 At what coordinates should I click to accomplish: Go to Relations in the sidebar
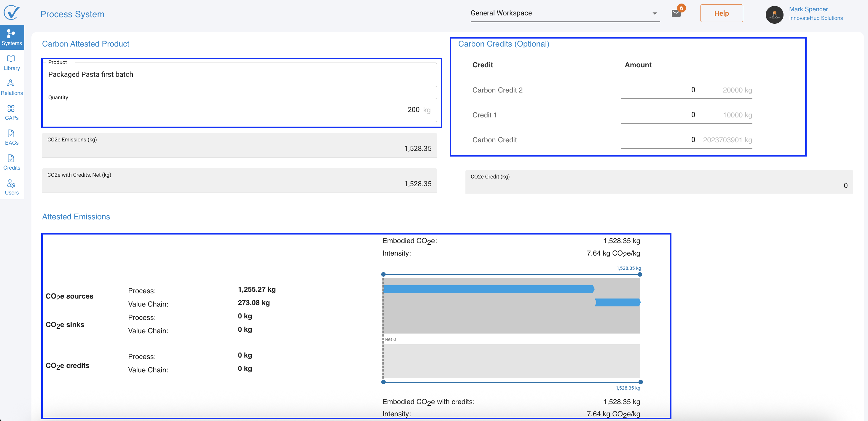12,87
